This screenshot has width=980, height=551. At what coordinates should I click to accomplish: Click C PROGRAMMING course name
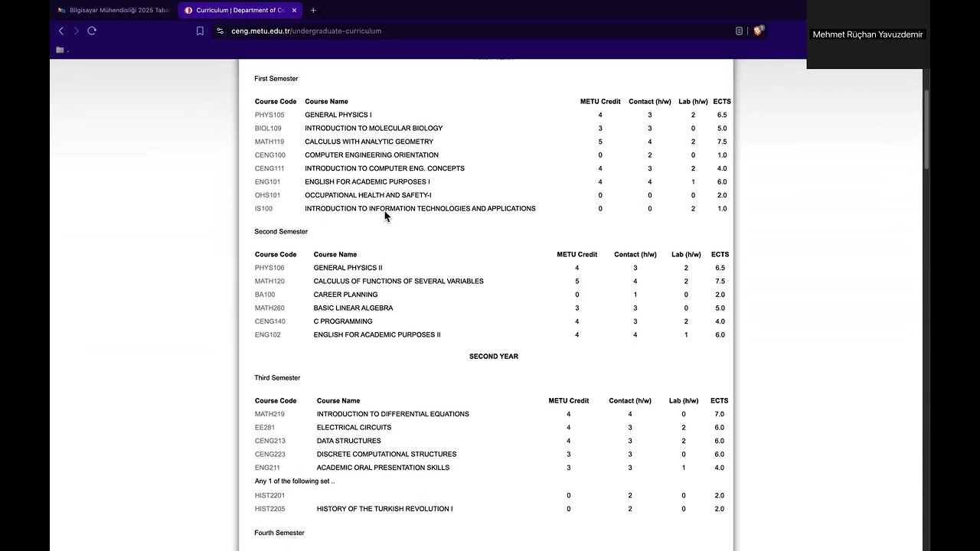tap(343, 321)
